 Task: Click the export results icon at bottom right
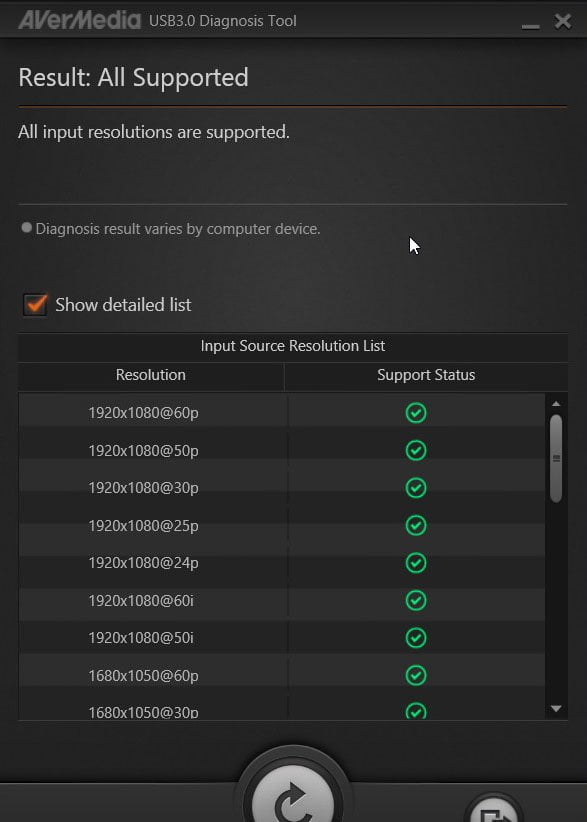point(494,812)
